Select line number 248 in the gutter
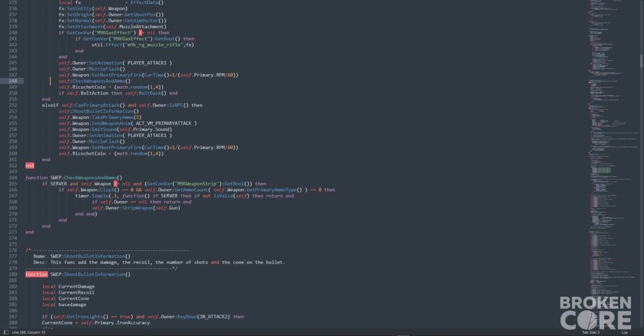The width and height of the screenshot is (644, 336). click(13, 81)
